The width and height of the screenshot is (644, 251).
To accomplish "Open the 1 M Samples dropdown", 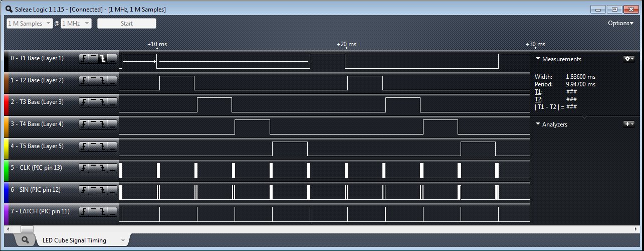I will coord(30,24).
